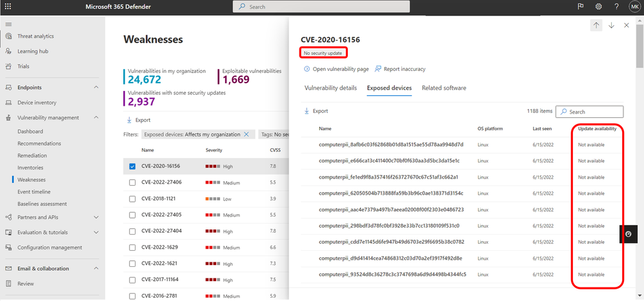Sort by the Severity column header

pos(214,150)
